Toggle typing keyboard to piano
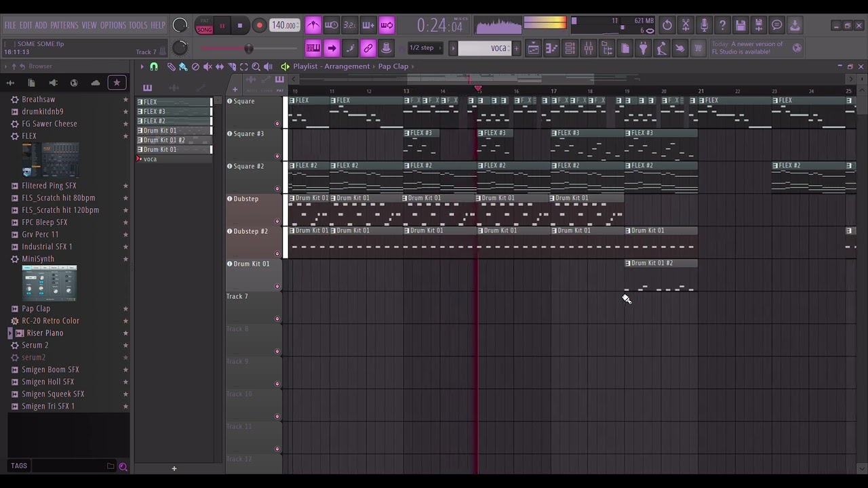 coord(313,48)
